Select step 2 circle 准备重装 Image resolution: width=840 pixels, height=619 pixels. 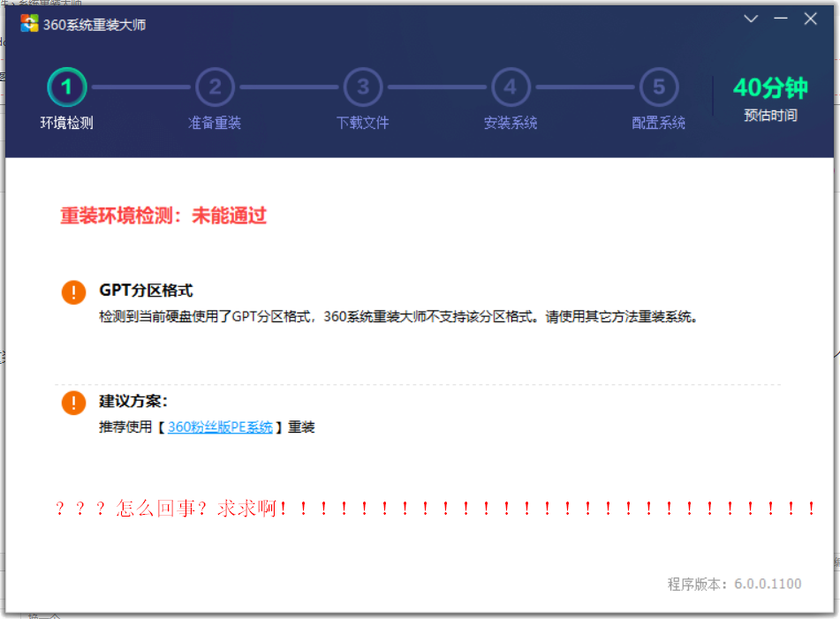tap(215, 87)
